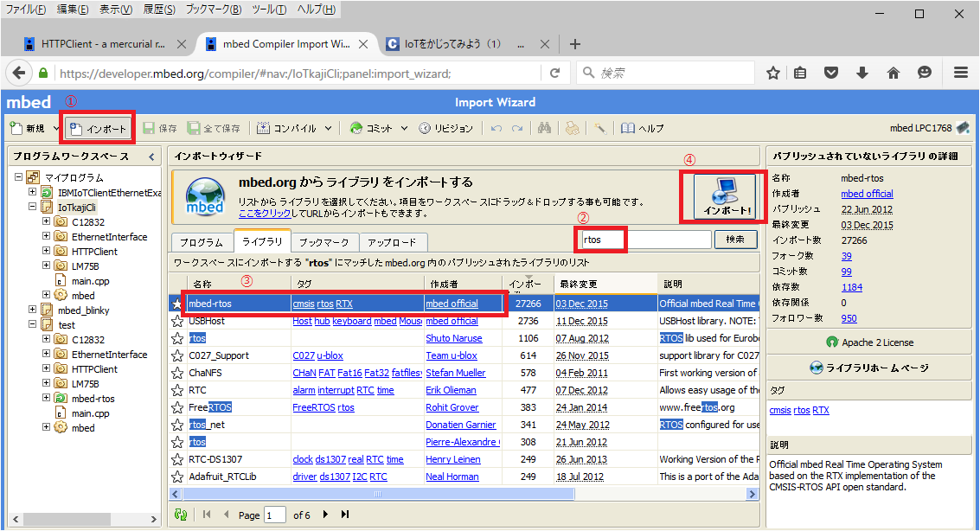Click the print icon in toolbar

coord(572,128)
